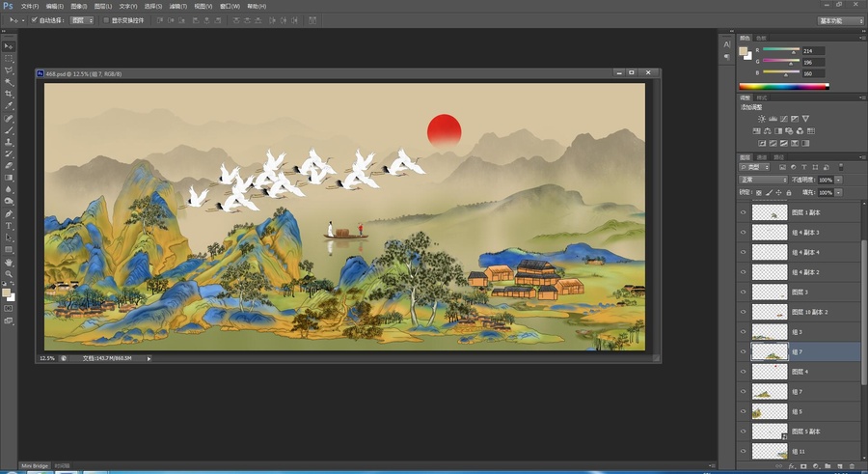
Task: Select the Zoom tool
Action: point(9,274)
